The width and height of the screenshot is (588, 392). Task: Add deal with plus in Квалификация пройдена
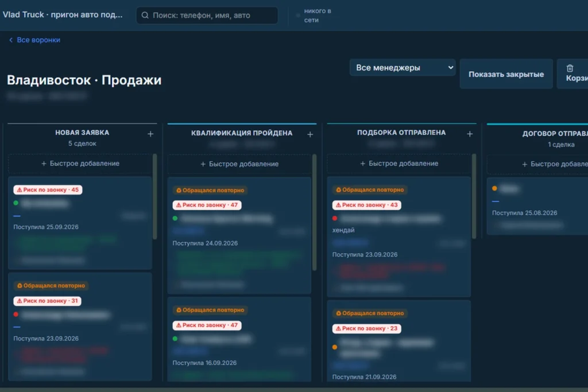(x=310, y=134)
